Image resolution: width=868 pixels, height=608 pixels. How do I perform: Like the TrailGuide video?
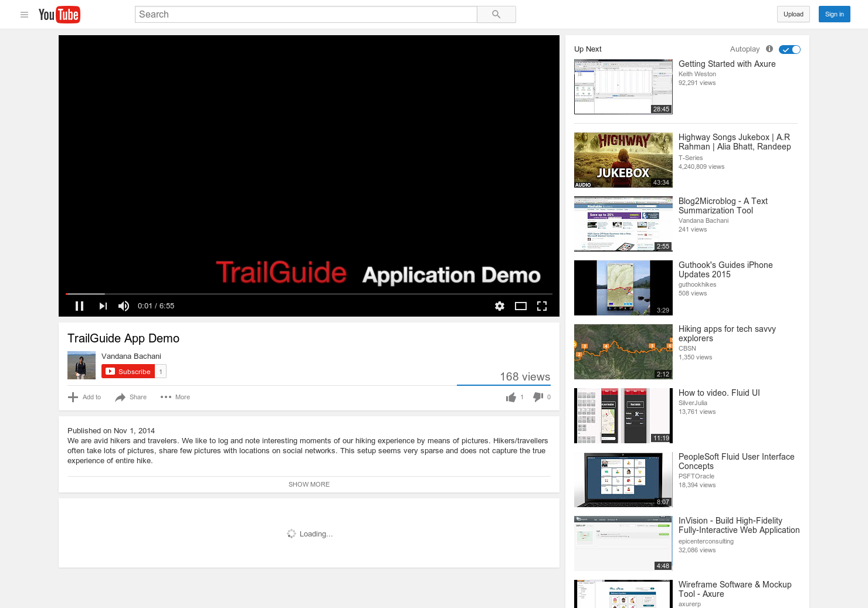pyautogui.click(x=511, y=397)
